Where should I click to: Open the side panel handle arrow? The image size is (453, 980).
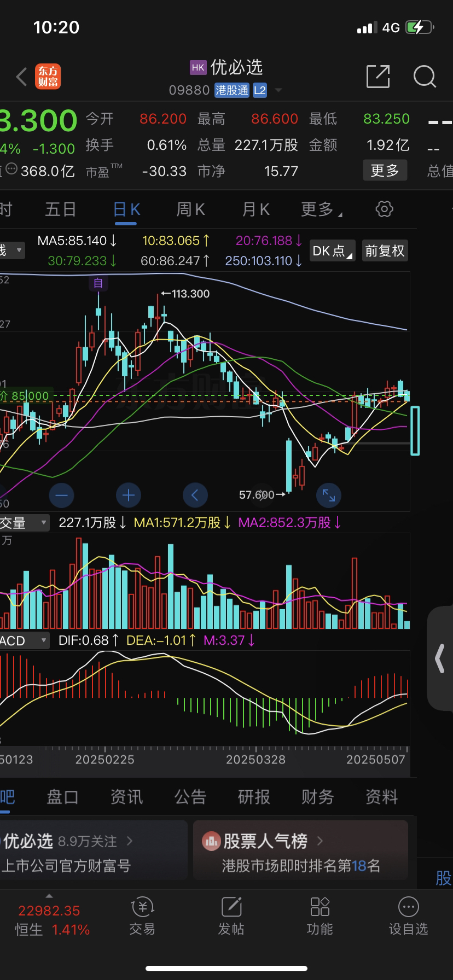[x=440, y=658]
